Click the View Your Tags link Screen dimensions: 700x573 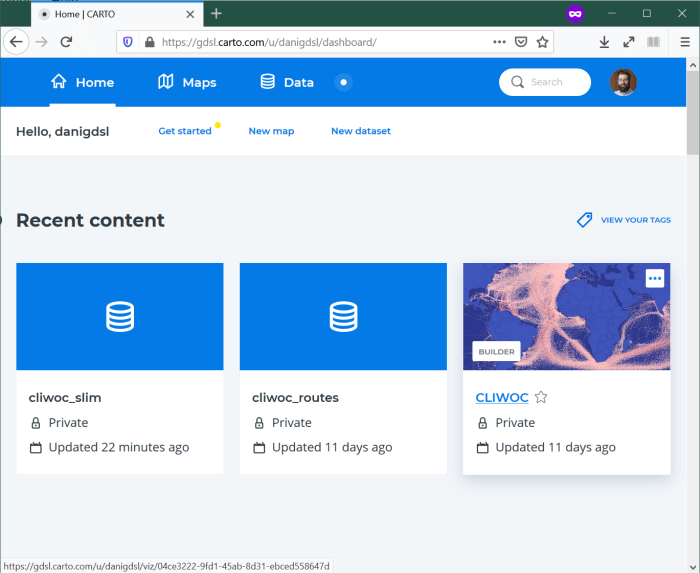[636, 220]
